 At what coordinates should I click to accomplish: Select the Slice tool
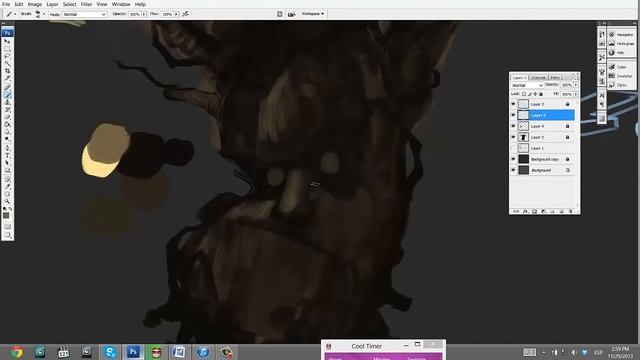(7, 78)
